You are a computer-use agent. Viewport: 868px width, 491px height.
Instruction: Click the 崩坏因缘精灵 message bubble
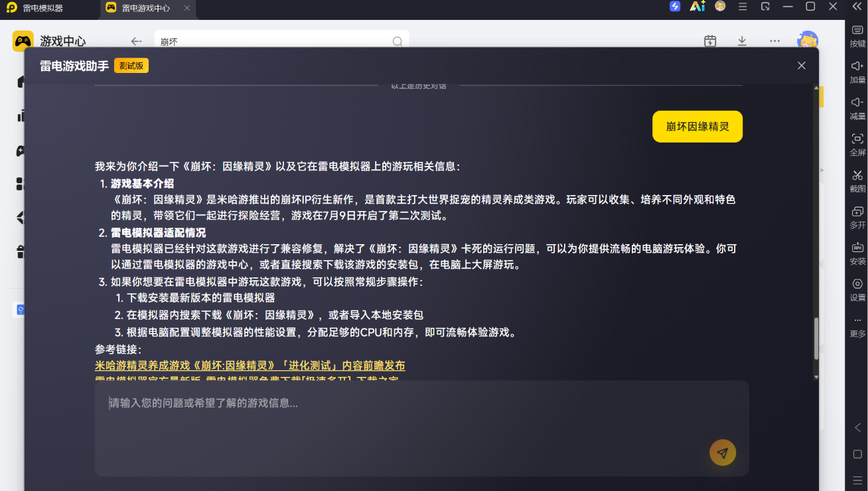(697, 127)
